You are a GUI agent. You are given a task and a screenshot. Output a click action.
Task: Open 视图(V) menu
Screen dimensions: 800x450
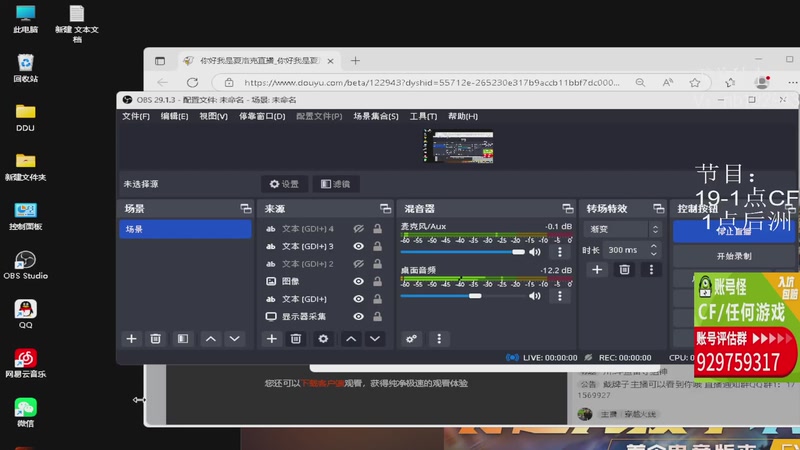tap(213, 116)
